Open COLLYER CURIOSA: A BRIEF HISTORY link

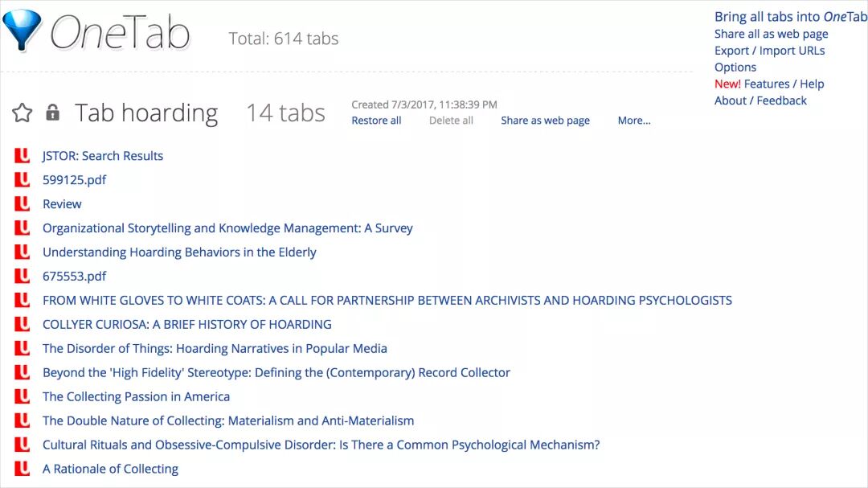point(187,324)
